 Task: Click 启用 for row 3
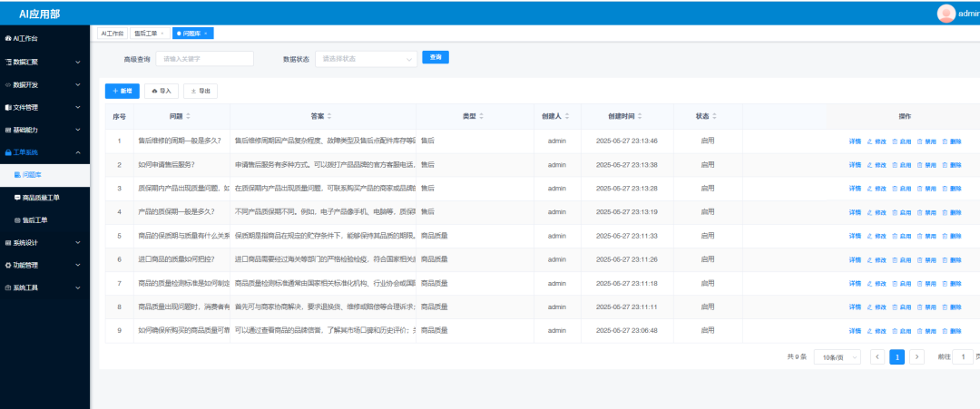coord(902,189)
